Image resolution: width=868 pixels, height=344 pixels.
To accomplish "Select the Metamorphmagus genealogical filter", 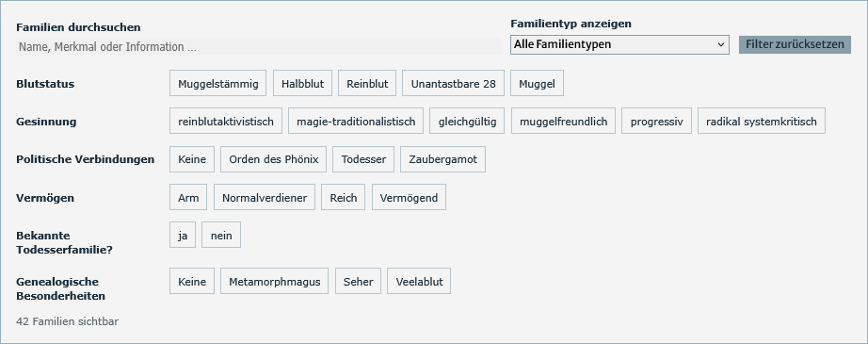I will point(275,282).
